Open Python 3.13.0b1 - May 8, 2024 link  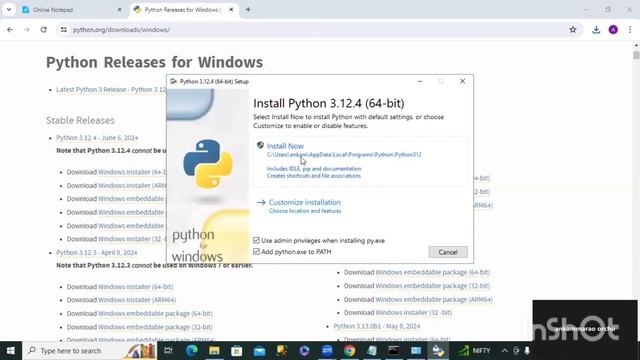[377, 326]
